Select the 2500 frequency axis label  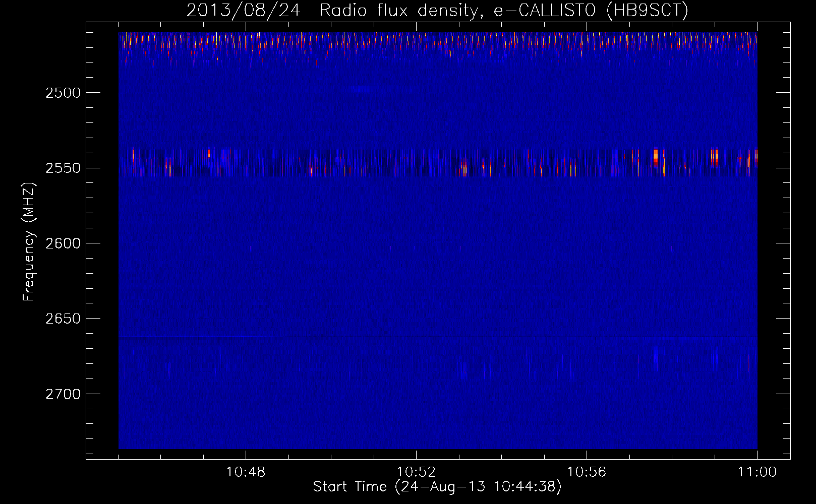[63, 92]
